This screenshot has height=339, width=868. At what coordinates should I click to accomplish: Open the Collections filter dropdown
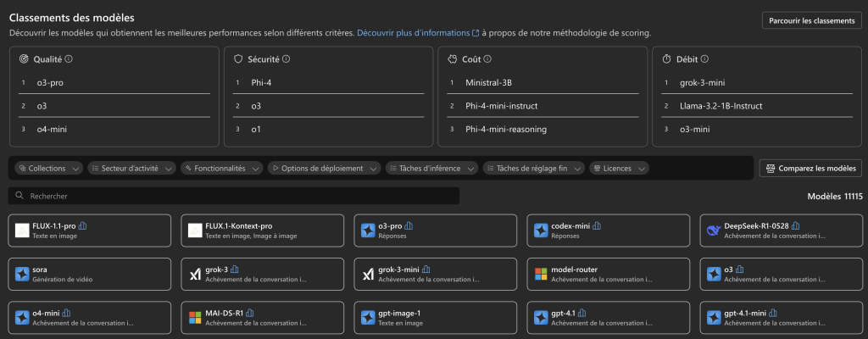pyautogui.click(x=48, y=169)
